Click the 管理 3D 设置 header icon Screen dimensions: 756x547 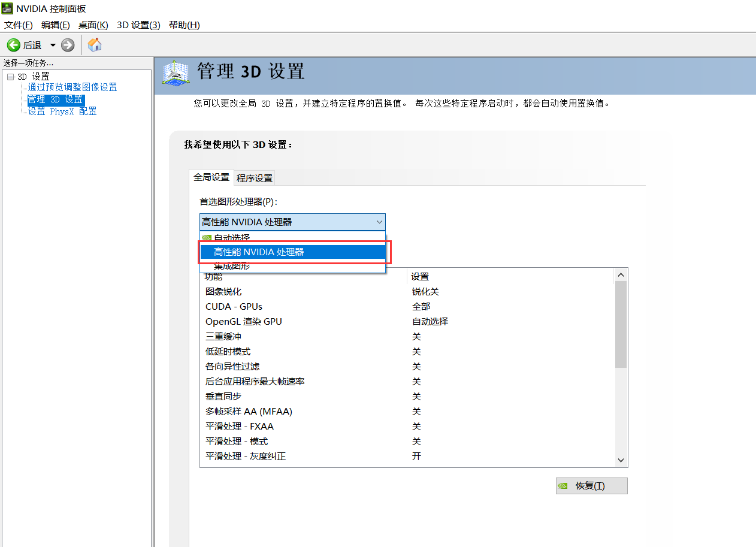176,73
